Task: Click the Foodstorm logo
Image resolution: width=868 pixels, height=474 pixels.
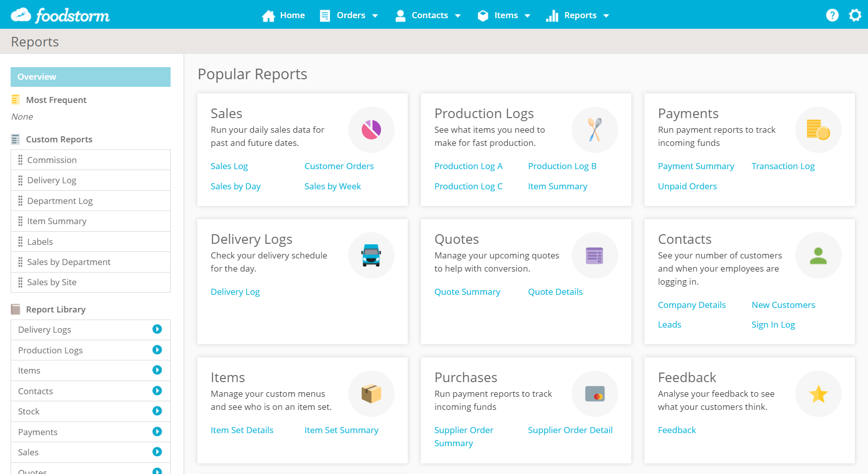Action: (x=61, y=15)
